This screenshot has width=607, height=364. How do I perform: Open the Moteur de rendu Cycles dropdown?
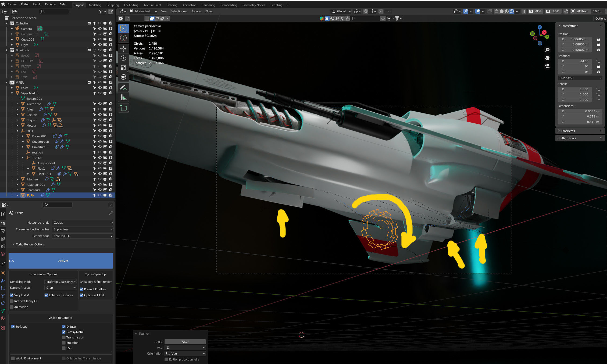coord(83,223)
